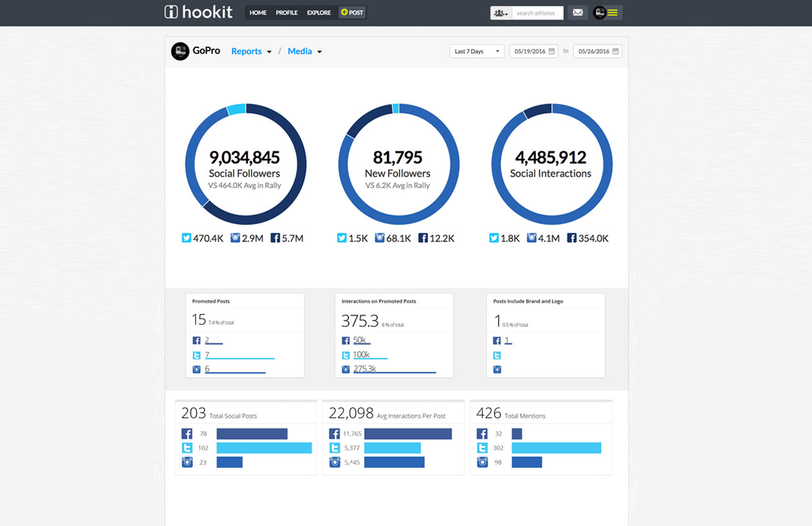Open the Last 7 Days range selector
Viewport: 812px width, 526px height.
477,51
